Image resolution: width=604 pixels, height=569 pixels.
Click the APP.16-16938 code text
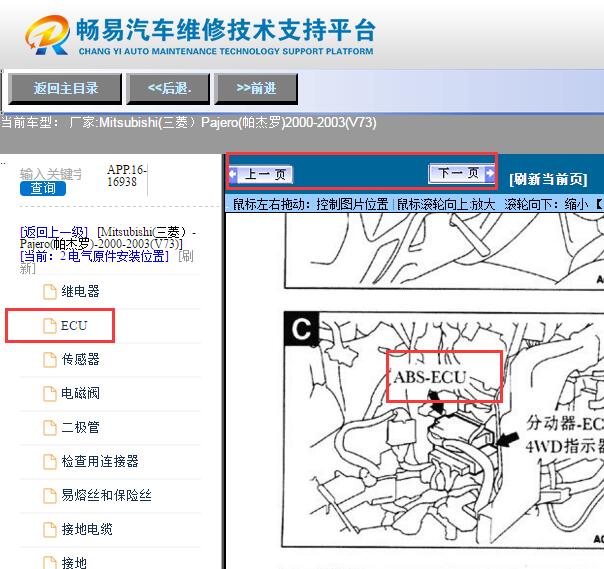126,175
